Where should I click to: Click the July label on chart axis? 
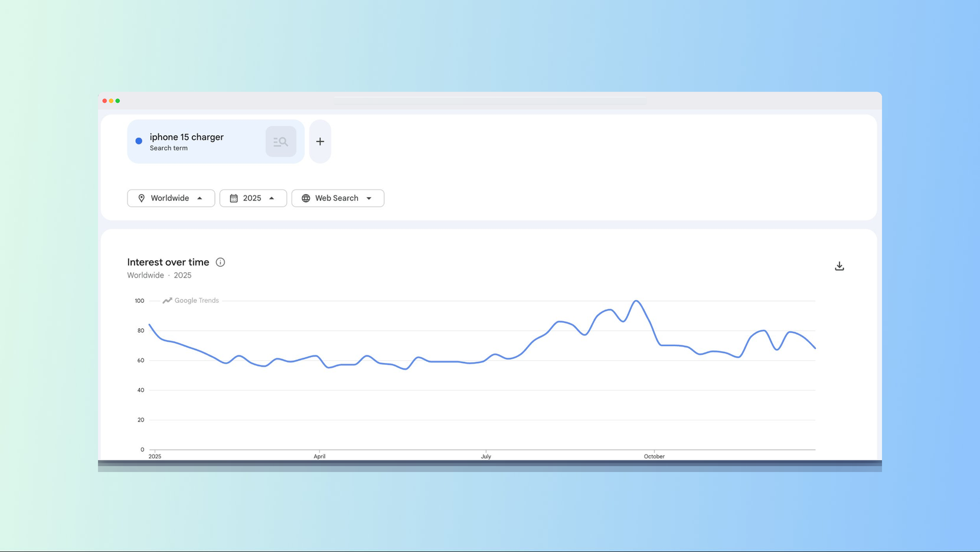486,456
